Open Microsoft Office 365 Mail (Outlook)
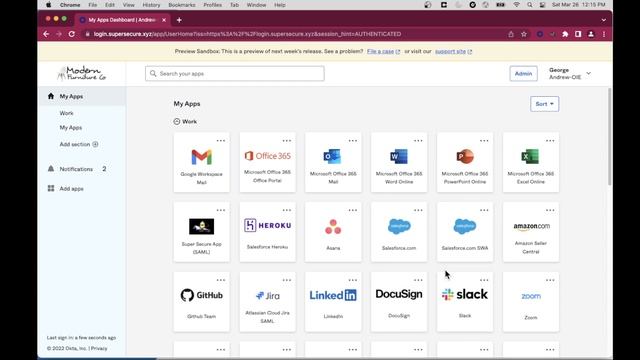This screenshot has width=640, height=360. 333,162
